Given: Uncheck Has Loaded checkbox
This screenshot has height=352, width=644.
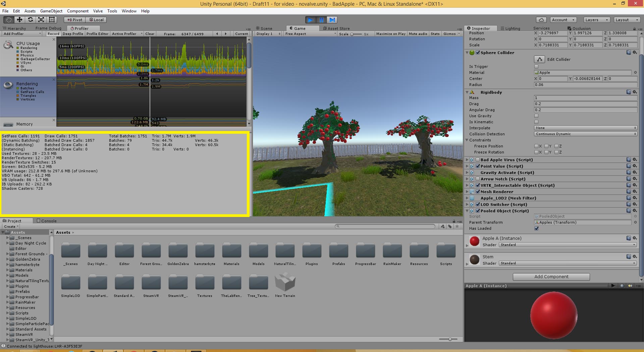Looking at the screenshot, I should pos(536,228).
